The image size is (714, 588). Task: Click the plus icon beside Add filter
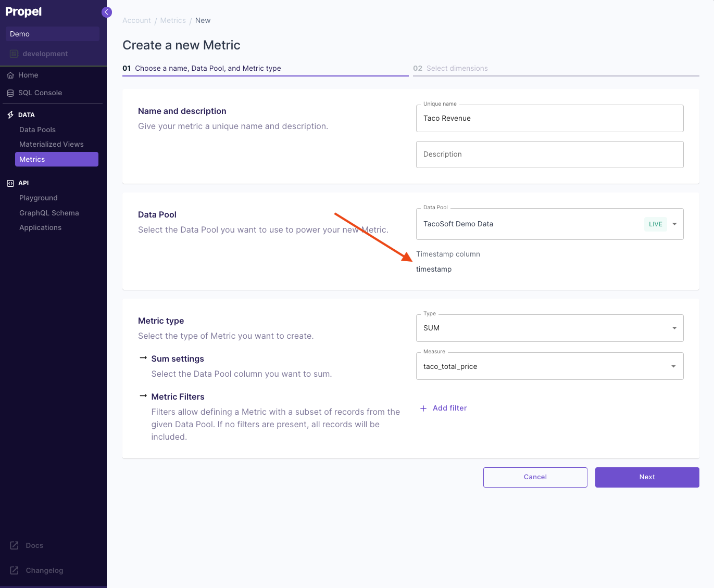423,408
